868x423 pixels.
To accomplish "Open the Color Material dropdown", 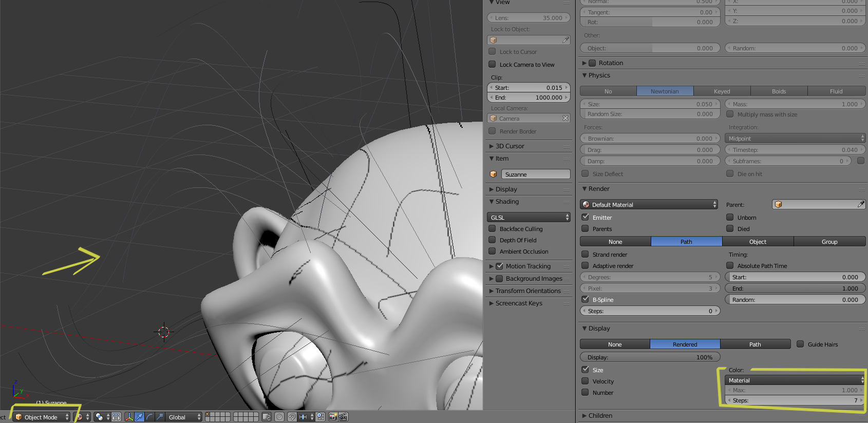I will click(795, 380).
